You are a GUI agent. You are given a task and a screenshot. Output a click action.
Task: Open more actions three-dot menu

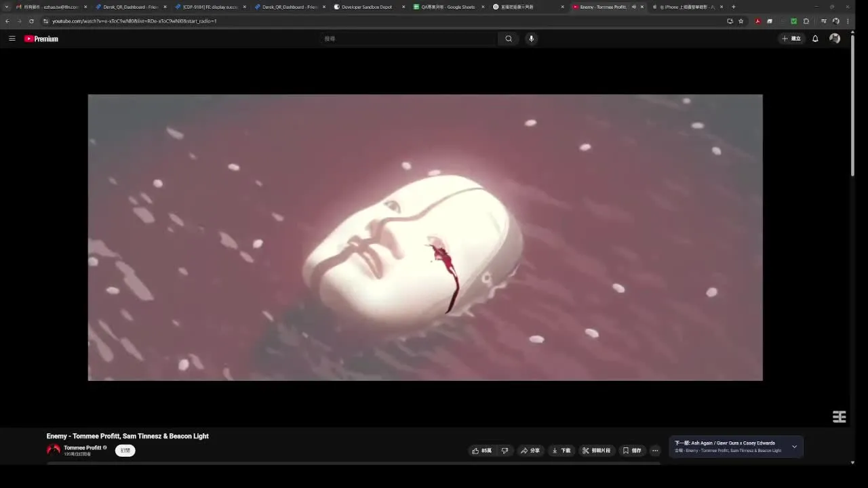pos(654,451)
